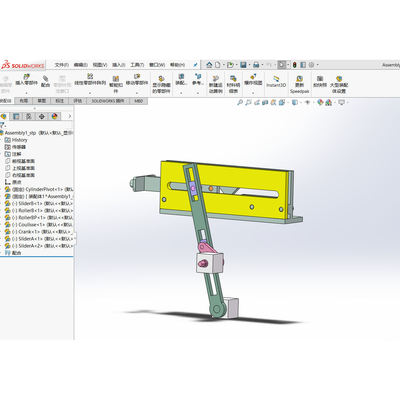Click the Options gear icon
The width and height of the screenshot is (400, 400).
point(312,65)
